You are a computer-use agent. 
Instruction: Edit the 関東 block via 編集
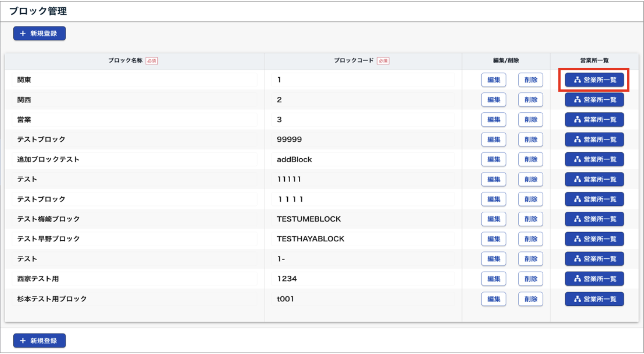(x=493, y=80)
